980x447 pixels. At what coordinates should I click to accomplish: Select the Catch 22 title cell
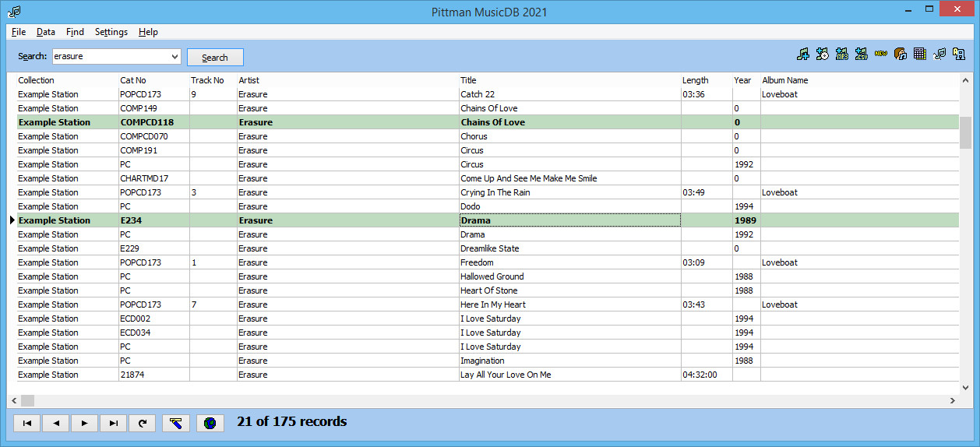[569, 94]
